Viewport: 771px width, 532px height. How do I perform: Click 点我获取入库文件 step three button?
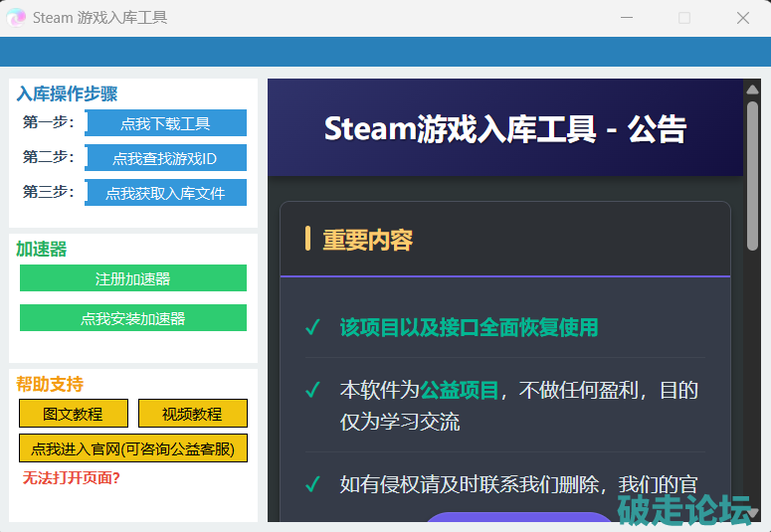(x=165, y=193)
